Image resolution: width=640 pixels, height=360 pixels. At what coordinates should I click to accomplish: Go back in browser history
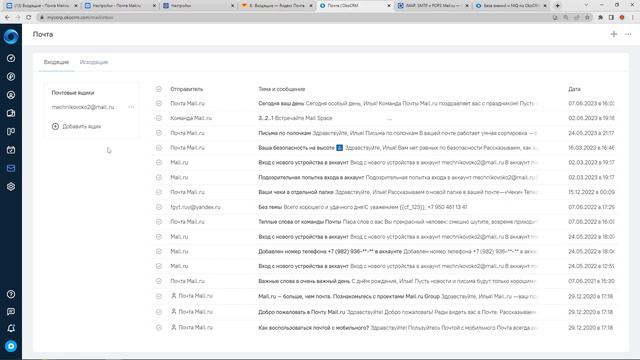[x=7, y=18]
